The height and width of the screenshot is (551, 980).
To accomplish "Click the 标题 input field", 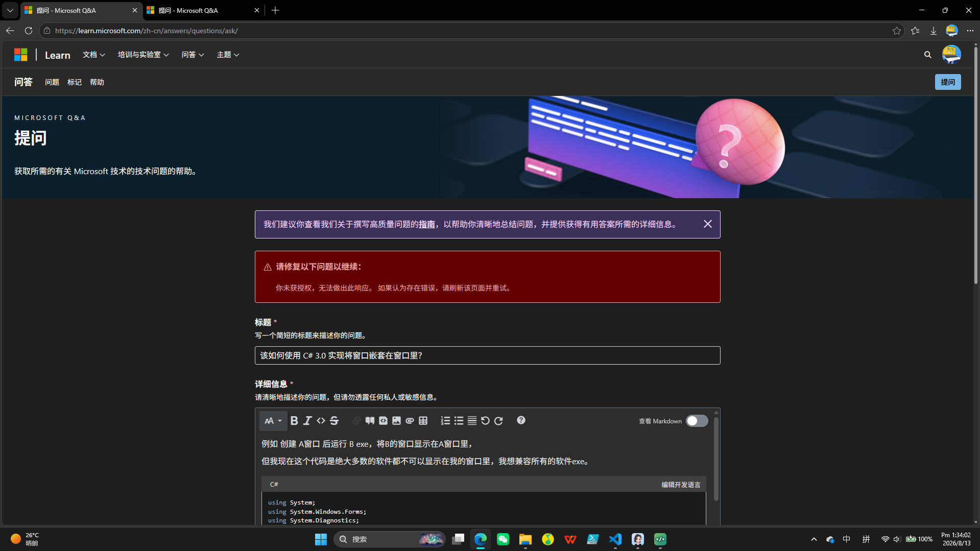I will pyautogui.click(x=487, y=355).
